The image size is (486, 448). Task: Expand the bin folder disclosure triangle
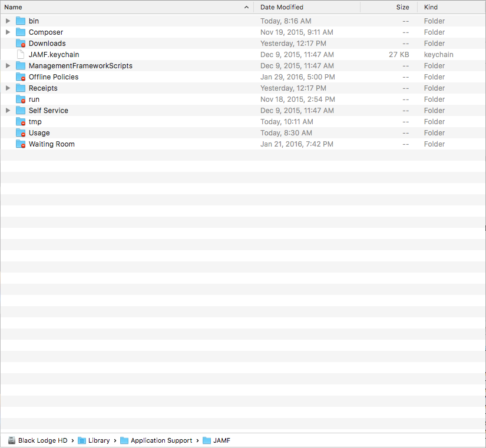pos(8,21)
